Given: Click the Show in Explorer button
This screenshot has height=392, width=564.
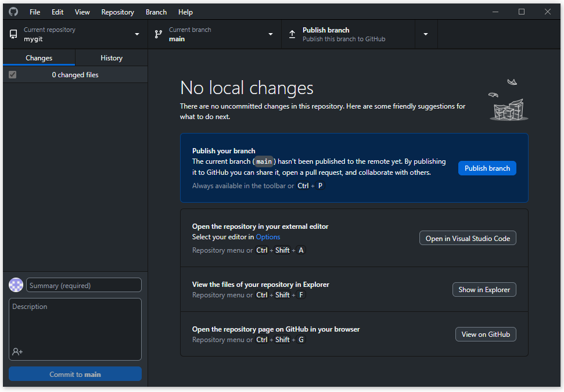Looking at the screenshot, I should click(x=484, y=289).
